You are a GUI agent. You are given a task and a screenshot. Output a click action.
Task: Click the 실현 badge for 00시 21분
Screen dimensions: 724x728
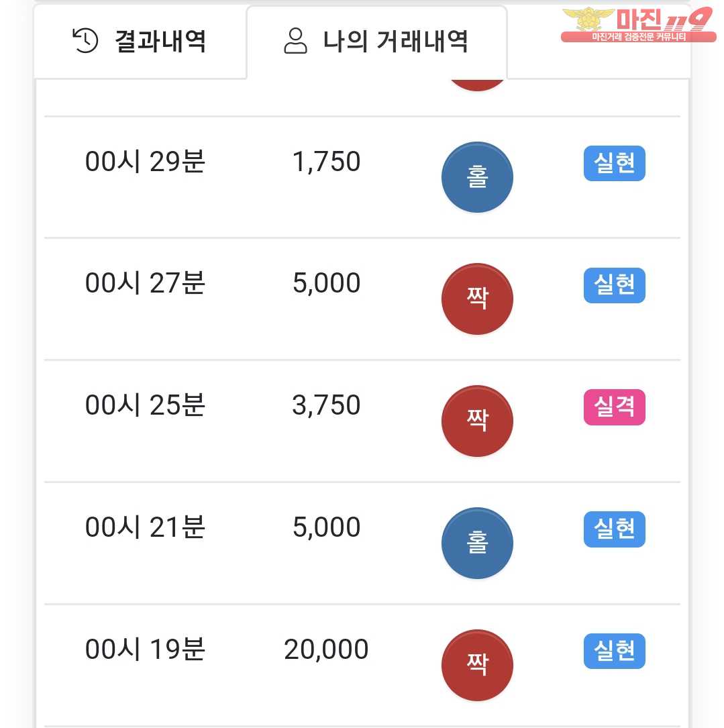pyautogui.click(x=614, y=529)
